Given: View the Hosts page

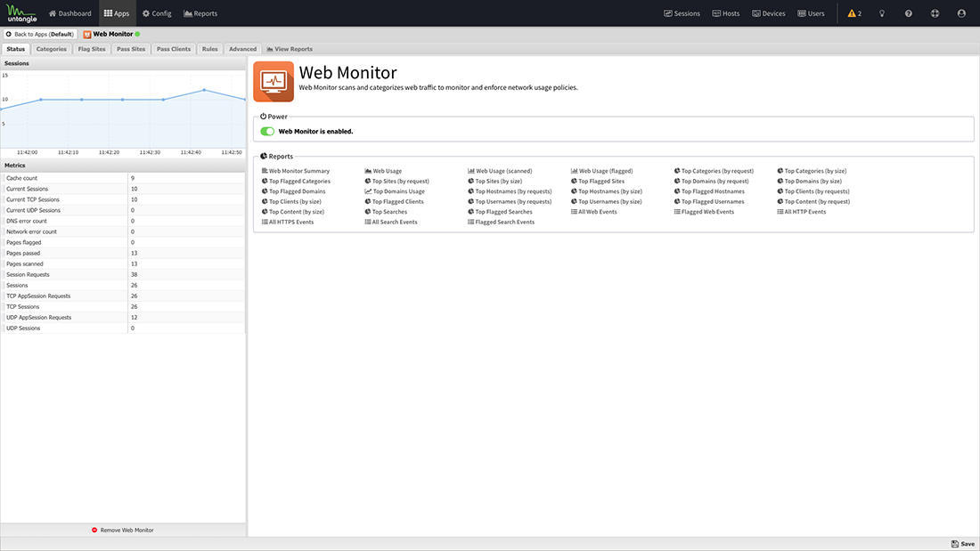Looking at the screenshot, I should [x=725, y=13].
